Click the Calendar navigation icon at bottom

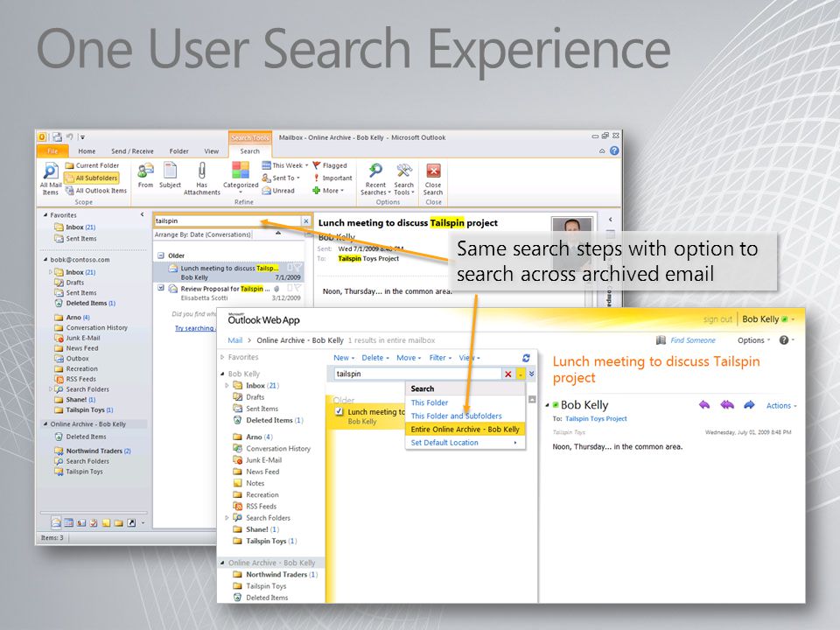pos(68,523)
